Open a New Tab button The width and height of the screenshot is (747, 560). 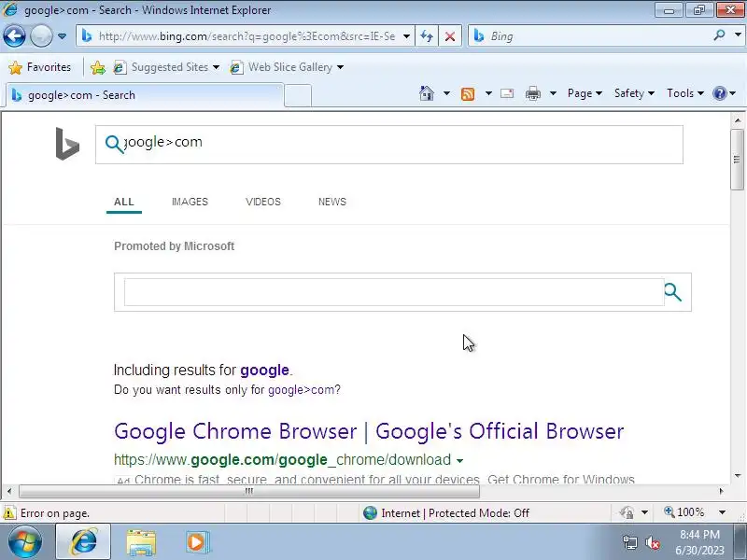coord(298,95)
